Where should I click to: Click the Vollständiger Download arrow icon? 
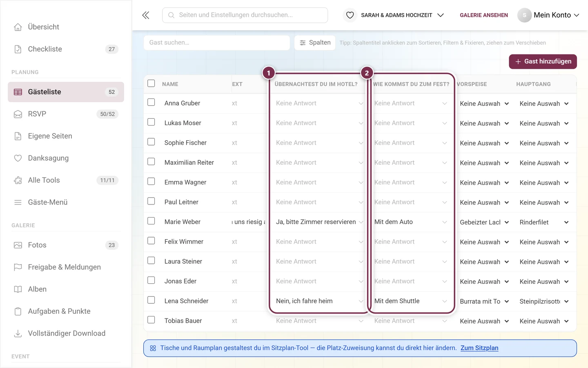(x=18, y=334)
